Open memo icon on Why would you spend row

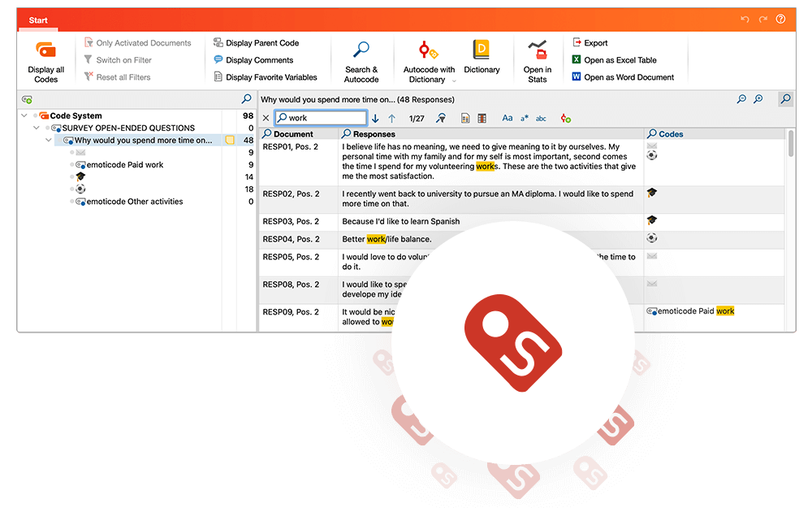(230, 140)
